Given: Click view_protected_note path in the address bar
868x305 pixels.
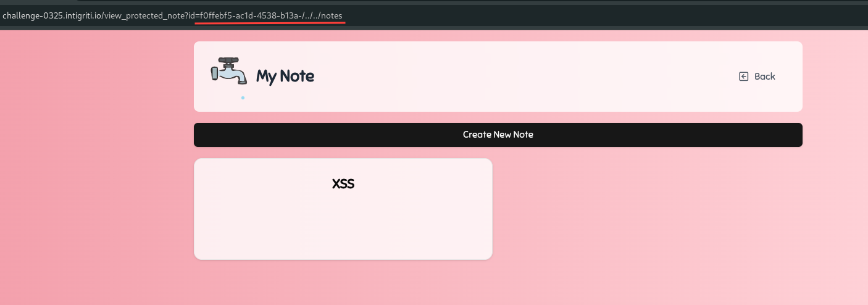Looking at the screenshot, I should [x=144, y=15].
